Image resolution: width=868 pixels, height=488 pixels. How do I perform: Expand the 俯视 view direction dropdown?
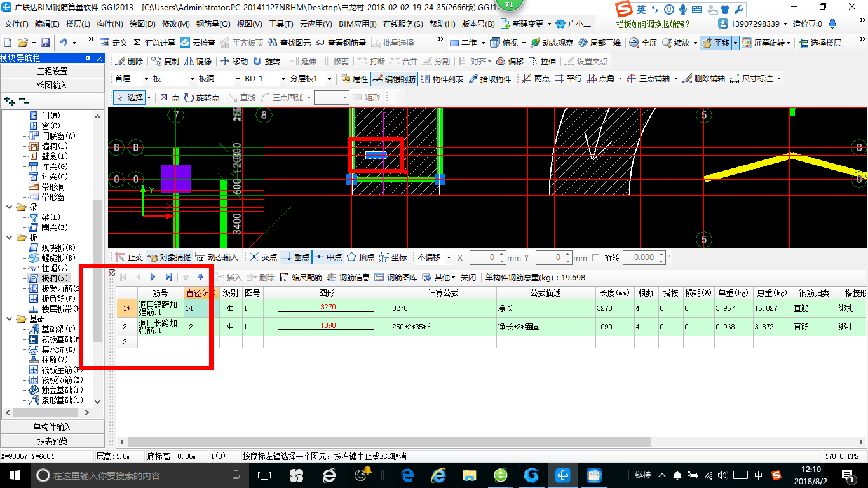click(523, 43)
